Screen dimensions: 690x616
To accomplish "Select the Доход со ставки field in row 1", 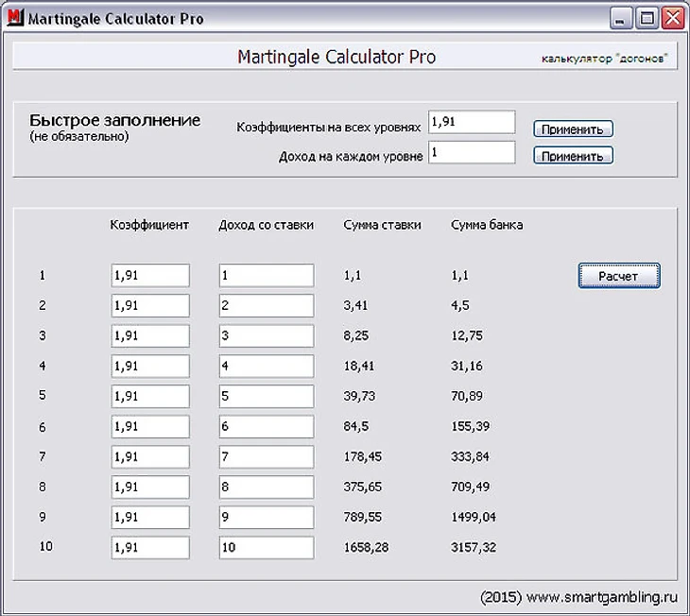I will click(x=266, y=275).
